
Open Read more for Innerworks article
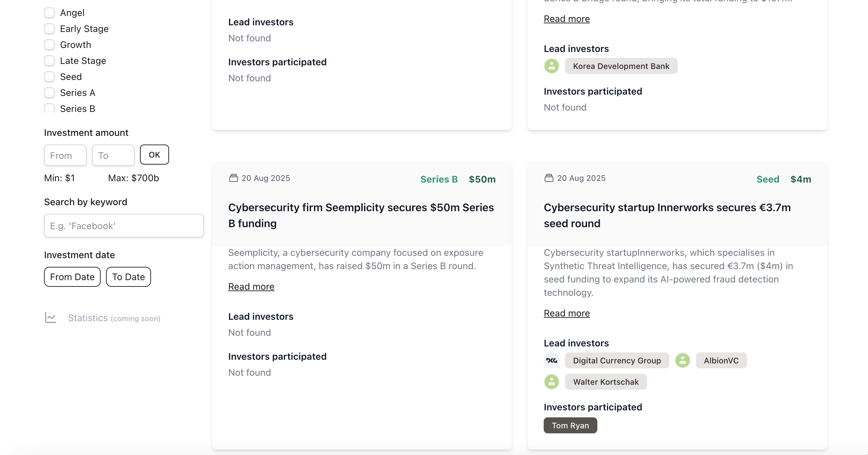[566, 313]
